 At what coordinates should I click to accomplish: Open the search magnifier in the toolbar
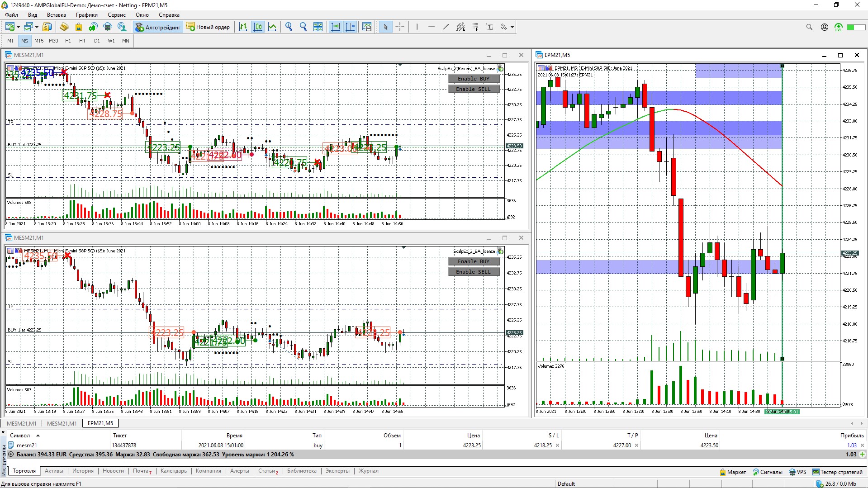pos(809,27)
